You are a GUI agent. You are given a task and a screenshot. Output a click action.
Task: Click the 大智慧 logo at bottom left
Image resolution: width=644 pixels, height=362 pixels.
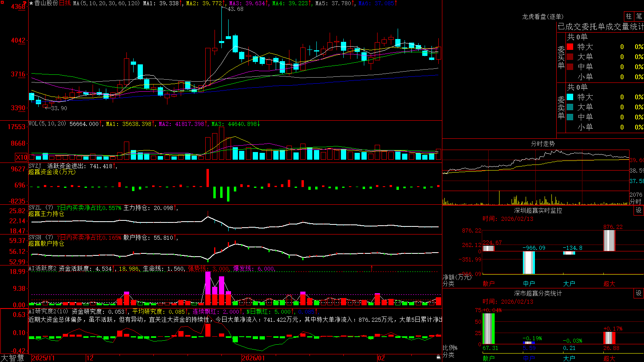(x=13, y=358)
